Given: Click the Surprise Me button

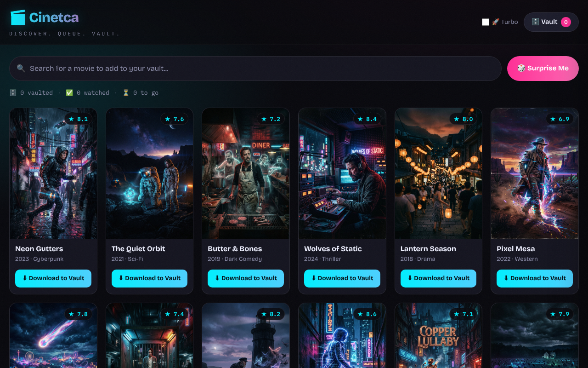Looking at the screenshot, I should coord(543,69).
